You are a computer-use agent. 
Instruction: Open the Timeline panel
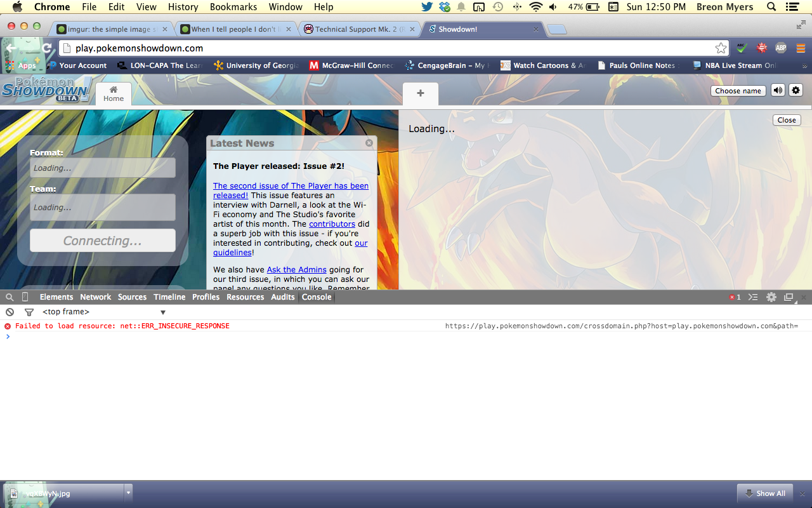169,297
